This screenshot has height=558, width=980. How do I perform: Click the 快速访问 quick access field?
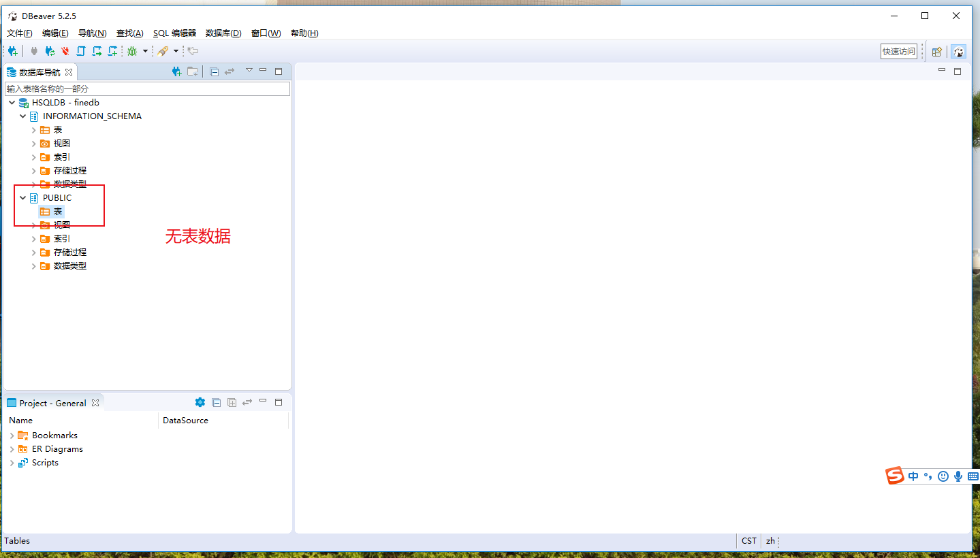point(899,51)
